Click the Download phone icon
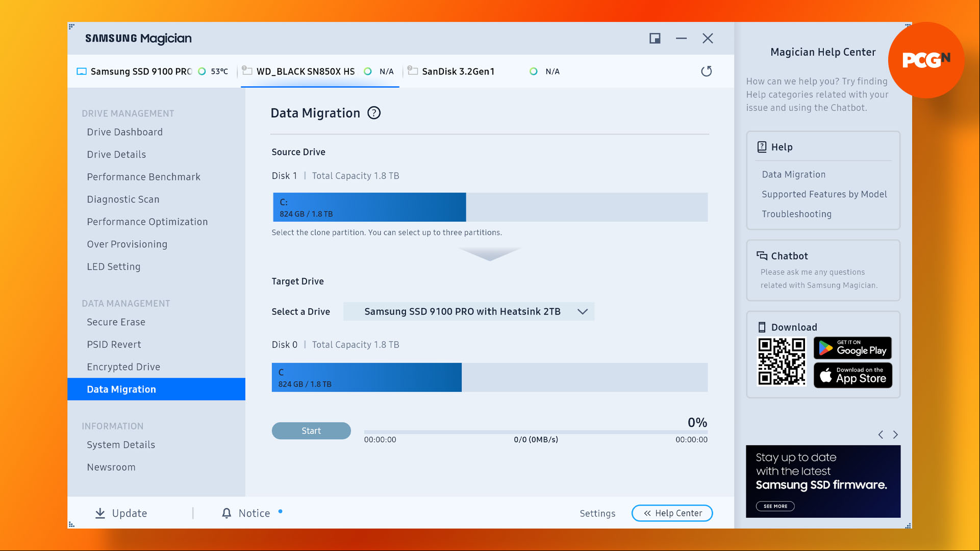 tap(762, 327)
